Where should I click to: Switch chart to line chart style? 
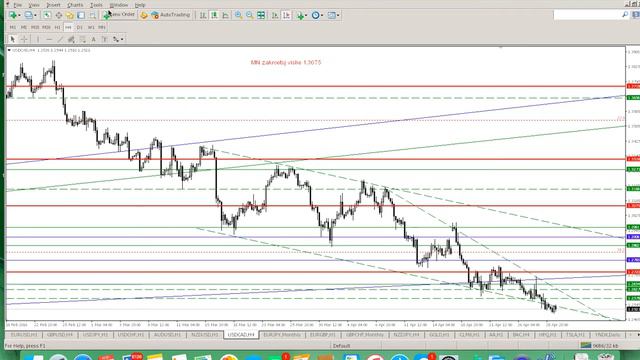pos(225,15)
